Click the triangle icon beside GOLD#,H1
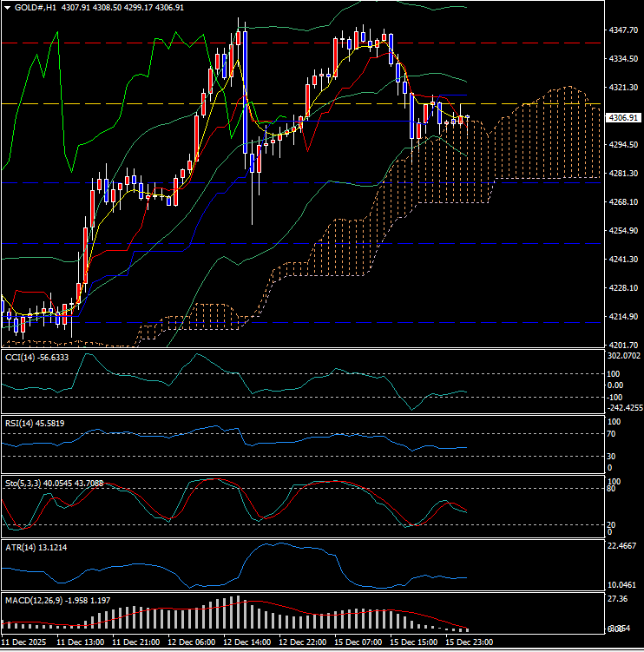Screen dimensions: 644x652 click(x=8, y=7)
